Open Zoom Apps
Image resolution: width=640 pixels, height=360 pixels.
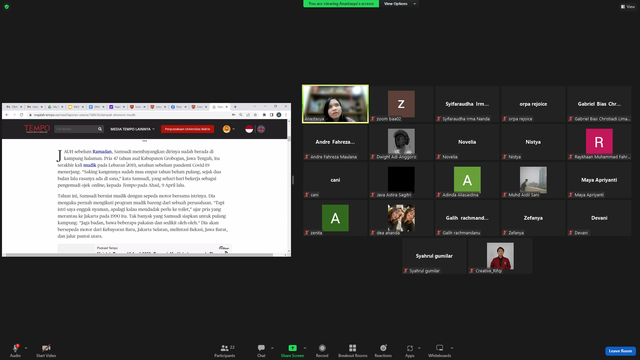click(410, 350)
